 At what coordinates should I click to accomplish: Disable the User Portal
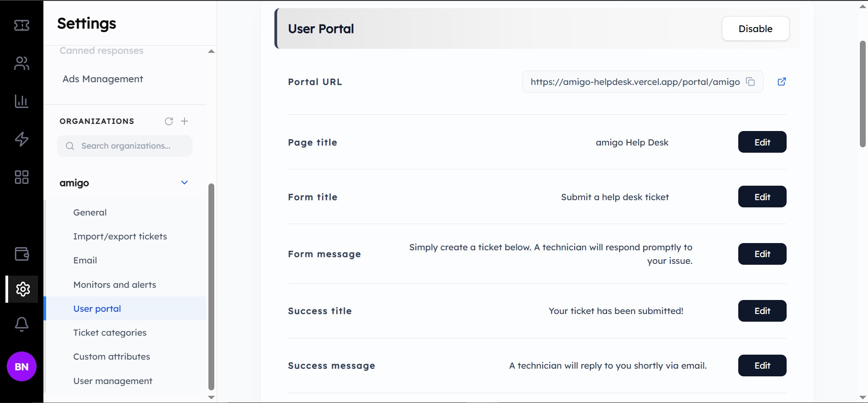coord(755,28)
